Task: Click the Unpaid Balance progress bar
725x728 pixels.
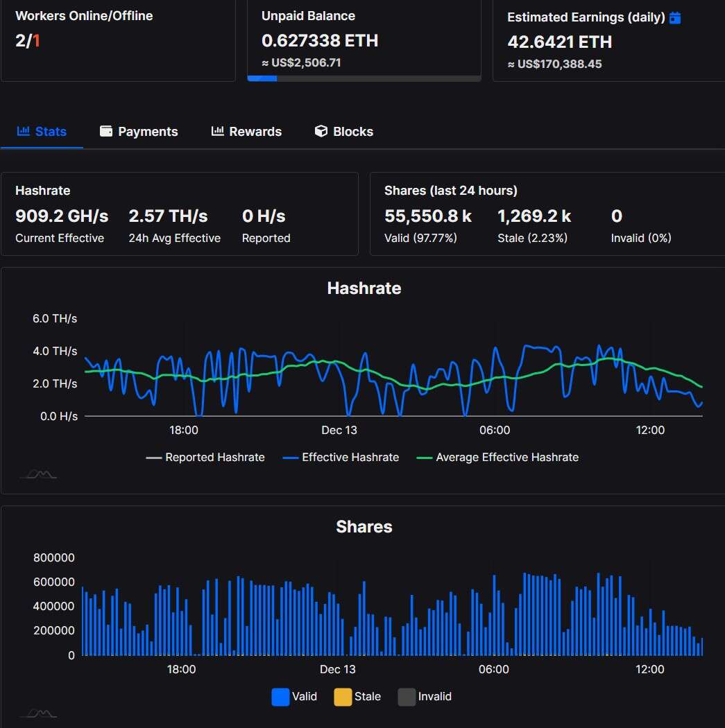Action: (x=364, y=78)
